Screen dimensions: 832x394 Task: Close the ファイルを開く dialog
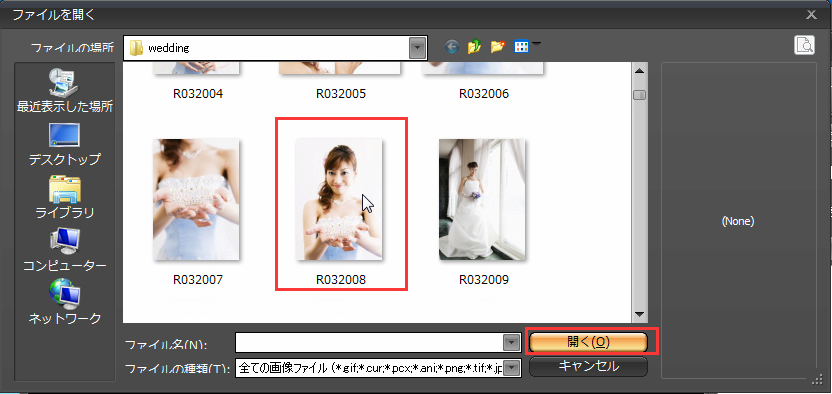click(x=811, y=14)
